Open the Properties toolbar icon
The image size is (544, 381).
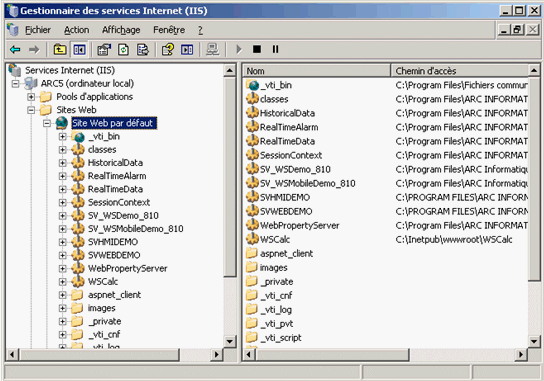[x=104, y=50]
